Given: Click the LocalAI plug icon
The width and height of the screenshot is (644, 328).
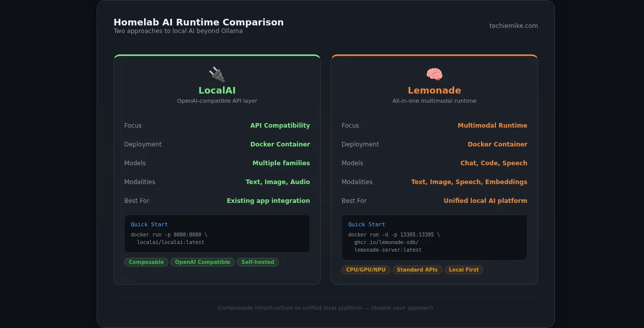Looking at the screenshot, I should point(217,74).
